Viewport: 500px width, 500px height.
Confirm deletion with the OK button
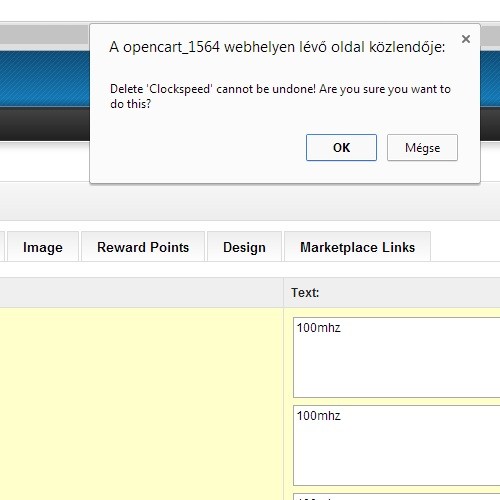[x=341, y=147]
